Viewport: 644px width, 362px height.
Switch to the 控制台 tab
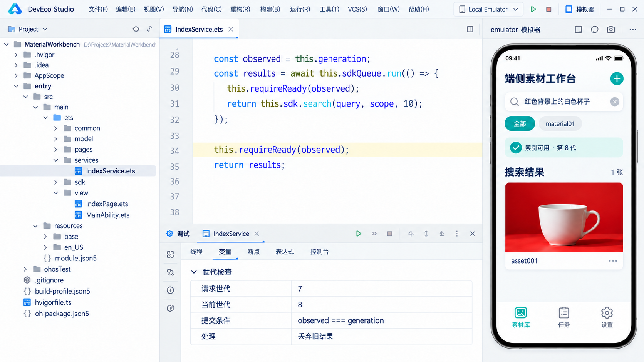point(319,252)
